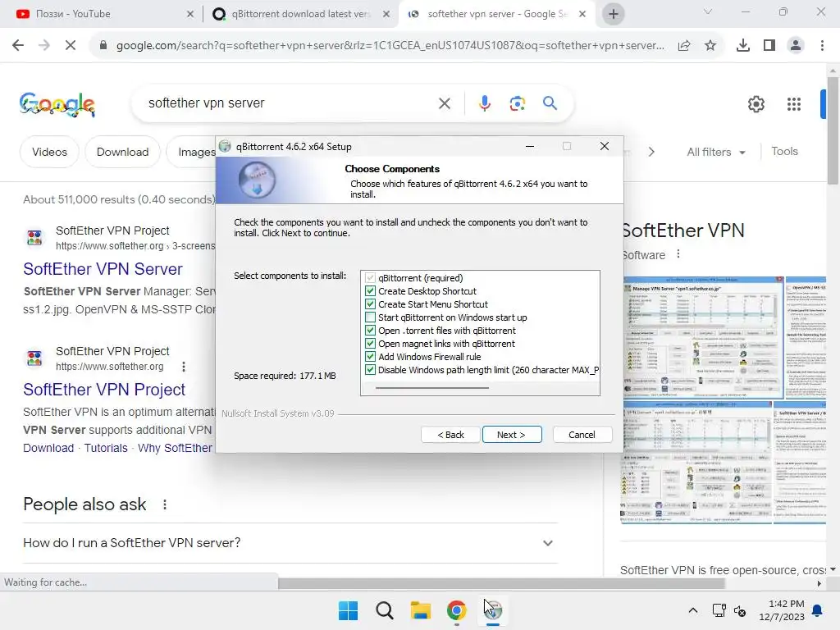Open Google quick settings gear
Image resolution: width=840 pixels, height=630 pixels.
(x=756, y=104)
